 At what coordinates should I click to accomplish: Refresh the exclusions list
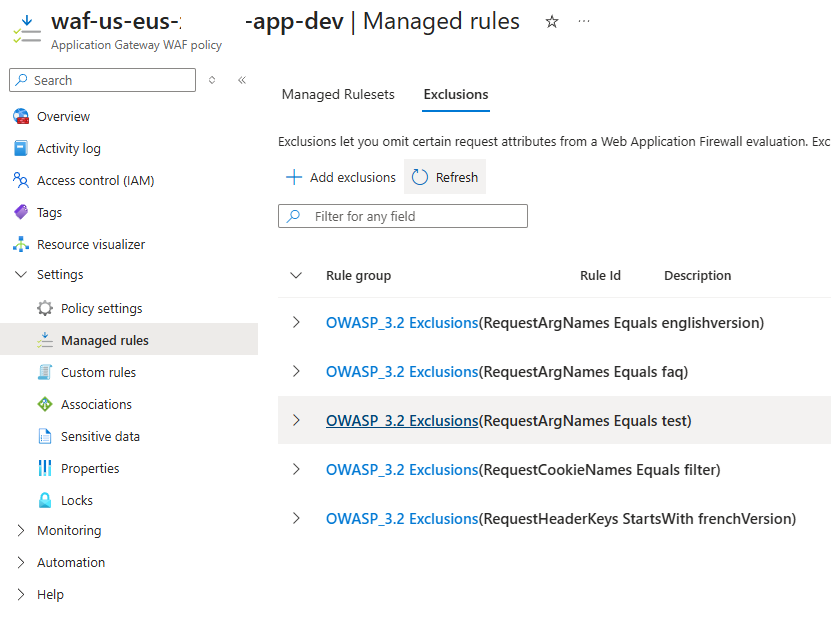(x=445, y=177)
